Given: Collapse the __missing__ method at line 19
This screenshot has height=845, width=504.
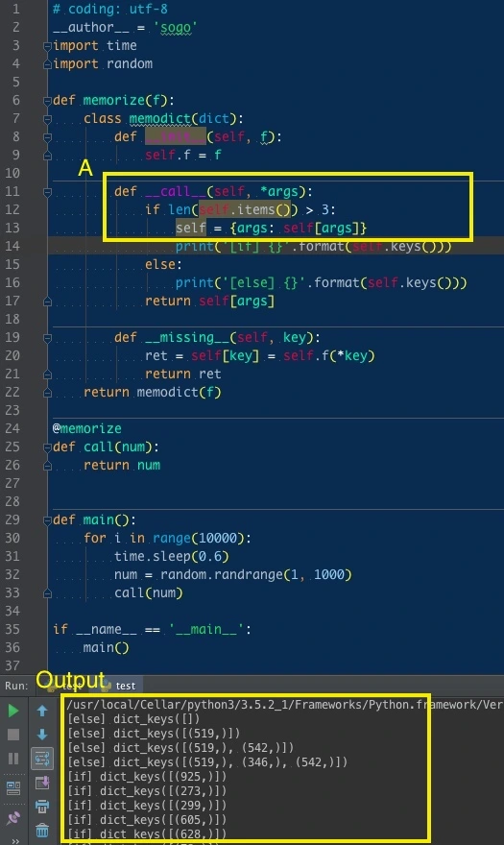Looking at the screenshot, I should tap(47, 338).
